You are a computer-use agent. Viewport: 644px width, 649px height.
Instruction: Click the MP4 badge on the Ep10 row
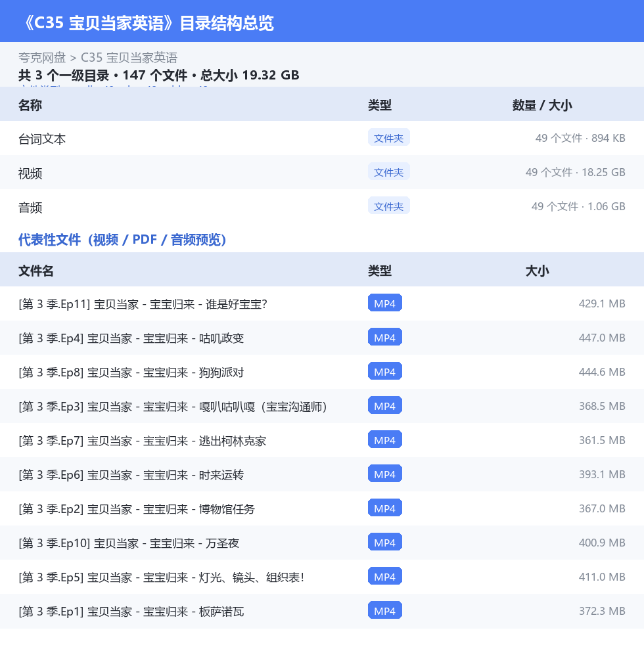[x=384, y=542]
